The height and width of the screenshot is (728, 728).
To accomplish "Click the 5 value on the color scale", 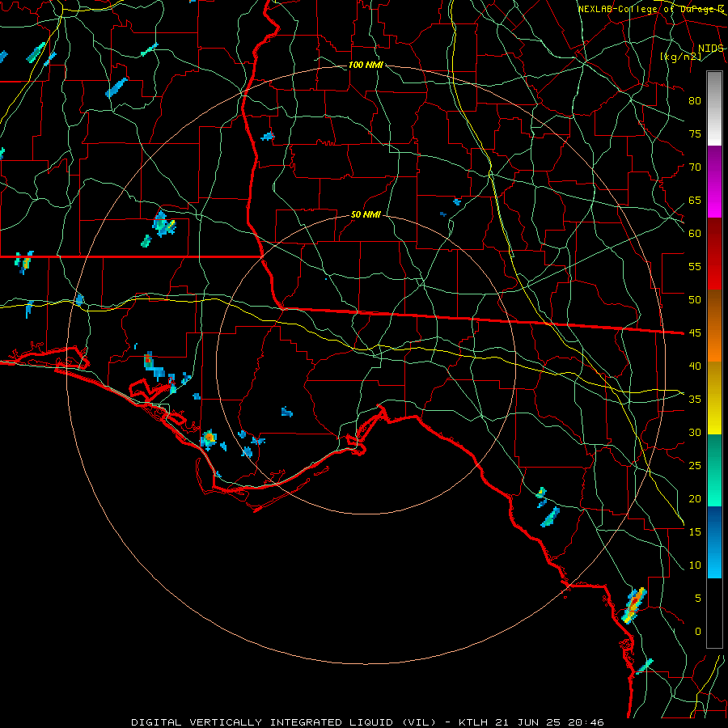I will click(698, 598).
